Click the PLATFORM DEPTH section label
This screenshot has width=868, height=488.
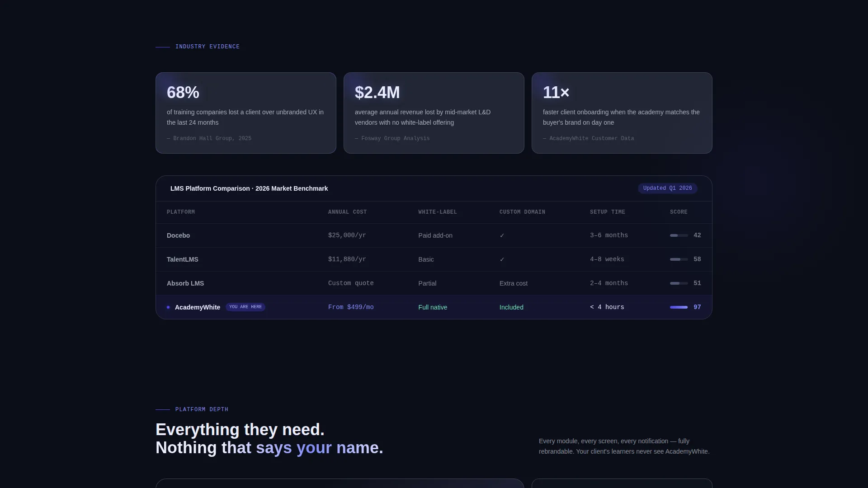click(202, 409)
